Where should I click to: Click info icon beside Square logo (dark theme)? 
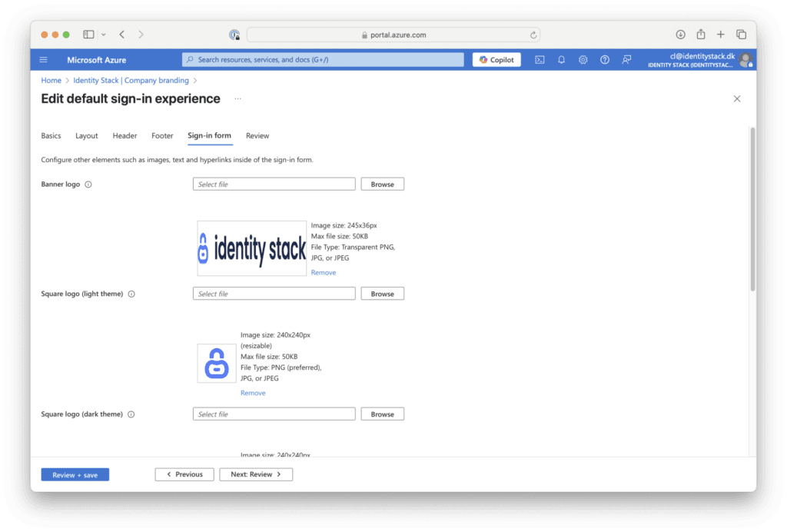131,414
